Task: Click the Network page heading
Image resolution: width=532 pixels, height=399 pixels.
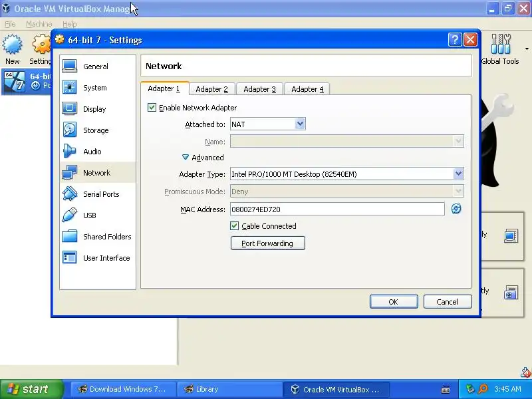Action: [x=164, y=66]
